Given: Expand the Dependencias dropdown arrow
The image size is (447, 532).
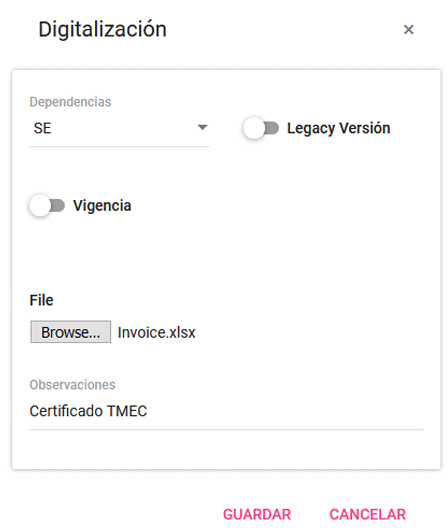Looking at the screenshot, I should pyautogui.click(x=202, y=128).
